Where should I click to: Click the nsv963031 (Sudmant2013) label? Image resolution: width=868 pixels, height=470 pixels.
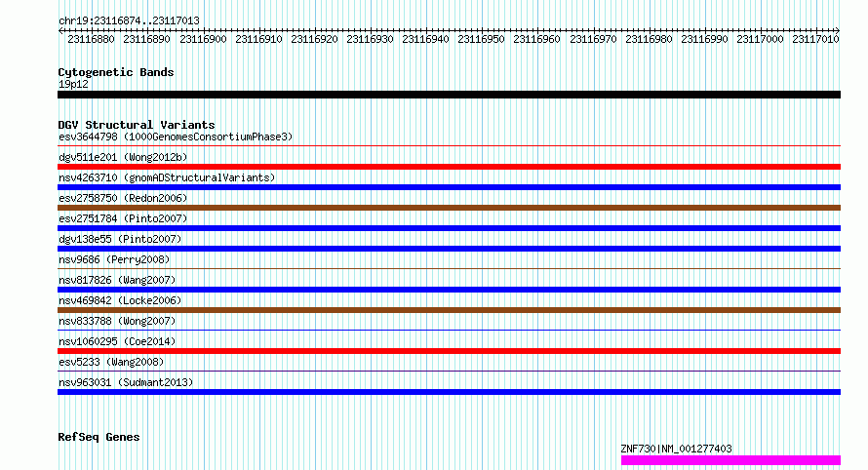click(126, 382)
